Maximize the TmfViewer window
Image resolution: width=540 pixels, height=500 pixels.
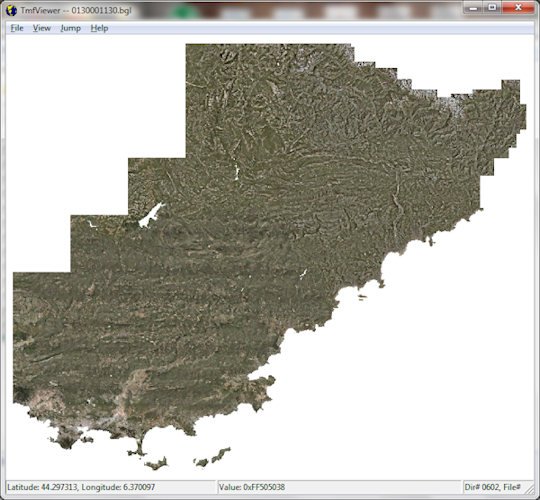pyautogui.click(x=492, y=8)
